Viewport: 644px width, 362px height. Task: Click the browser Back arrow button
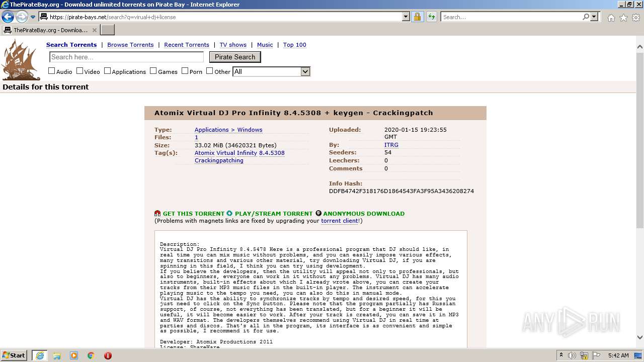tap(8, 17)
